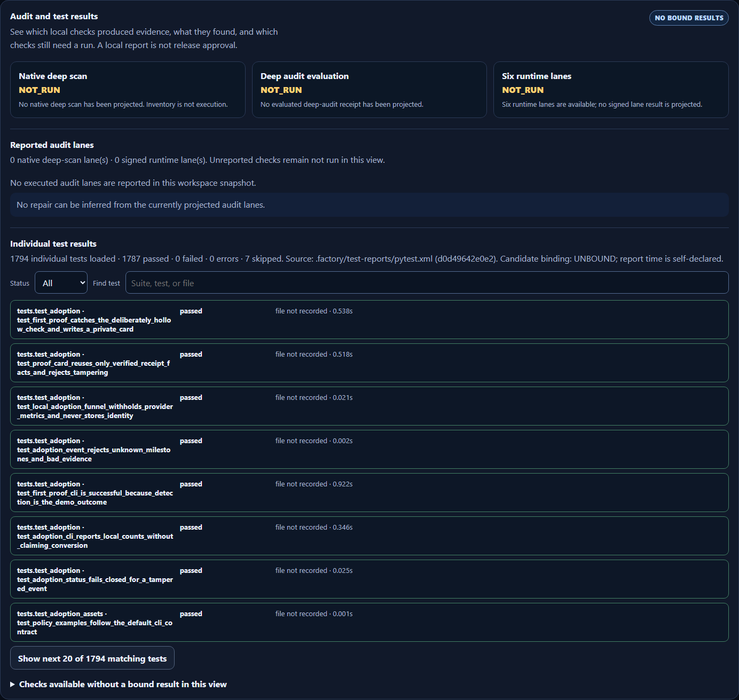Viewport: 739px width, 700px height.
Task: Select the Deep audit evaluation card title
Action: click(304, 76)
